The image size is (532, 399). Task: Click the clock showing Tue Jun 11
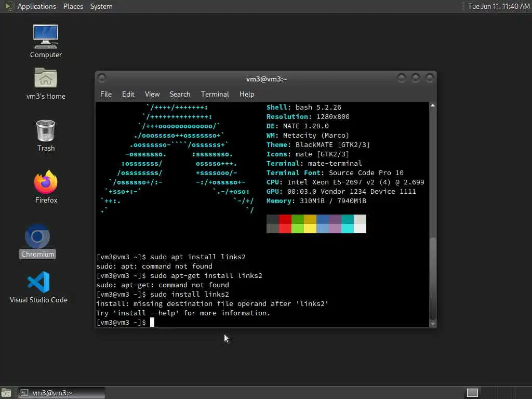pos(499,6)
